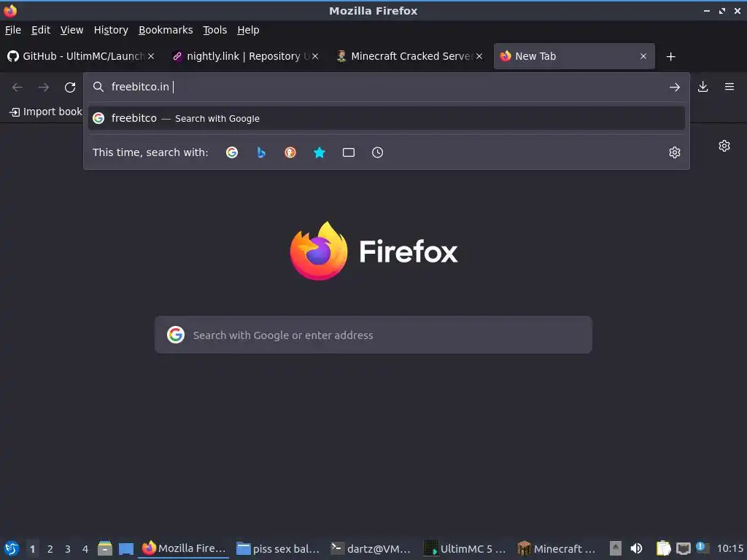Open the Help menu
Screen dimensions: 747x560
click(248, 30)
